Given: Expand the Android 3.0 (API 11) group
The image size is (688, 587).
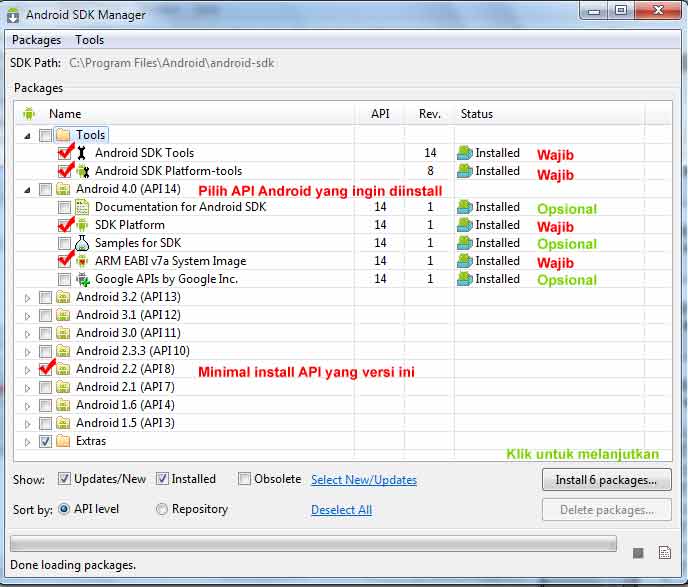Looking at the screenshot, I should [27, 334].
